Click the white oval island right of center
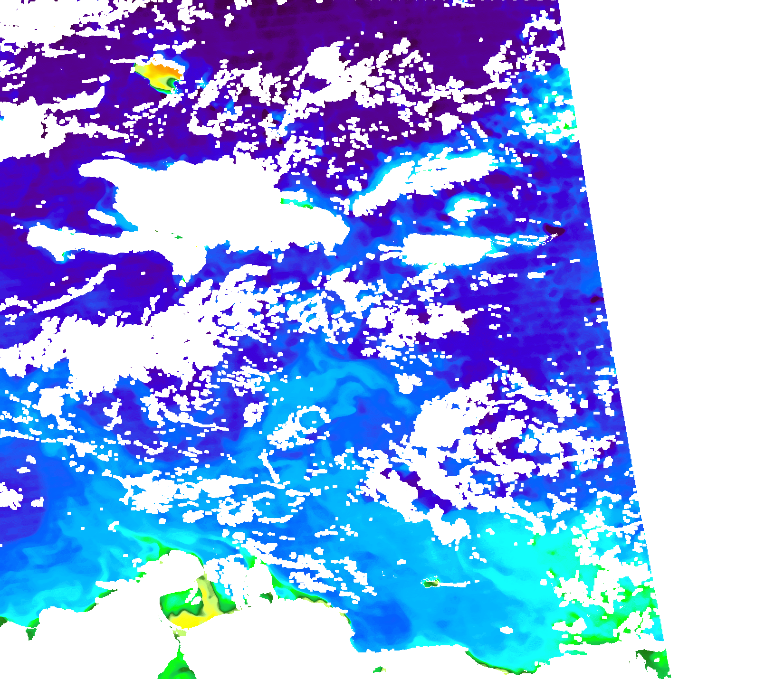 [x=446, y=249]
